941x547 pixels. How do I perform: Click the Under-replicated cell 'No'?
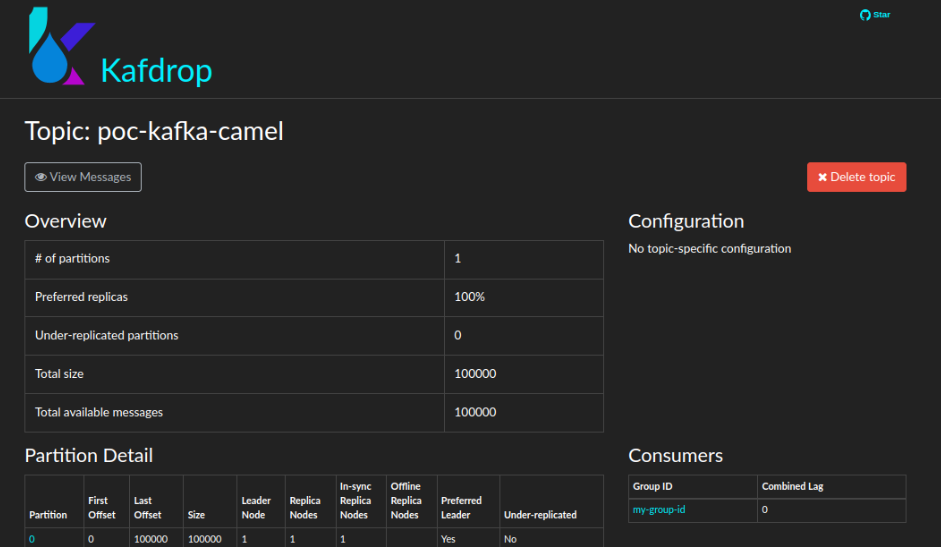[x=510, y=539]
